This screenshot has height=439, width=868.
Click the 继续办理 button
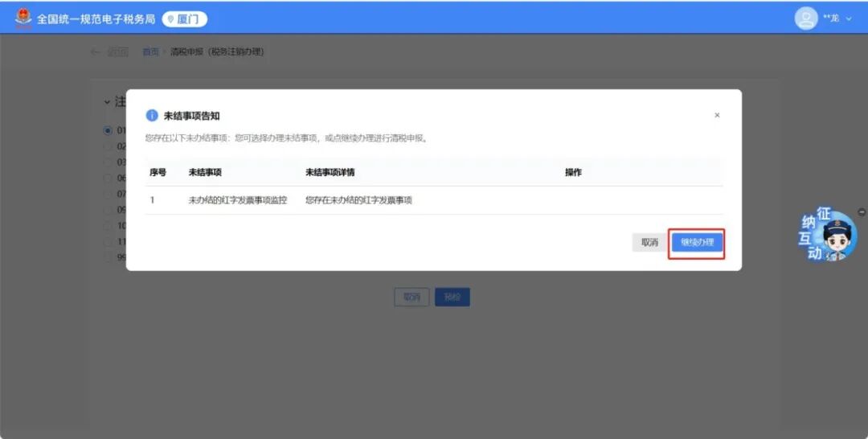(697, 243)
